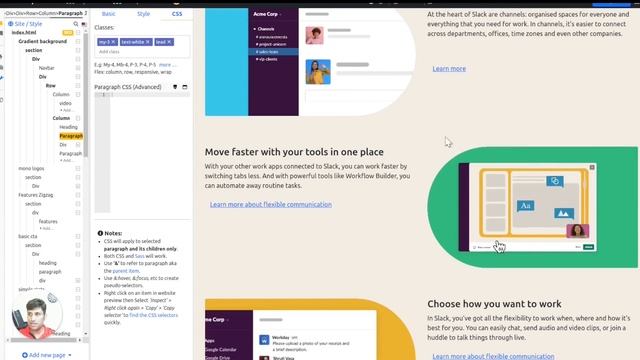
Task: Click Learn more link under Choose how text
Action: pos(493,356)
